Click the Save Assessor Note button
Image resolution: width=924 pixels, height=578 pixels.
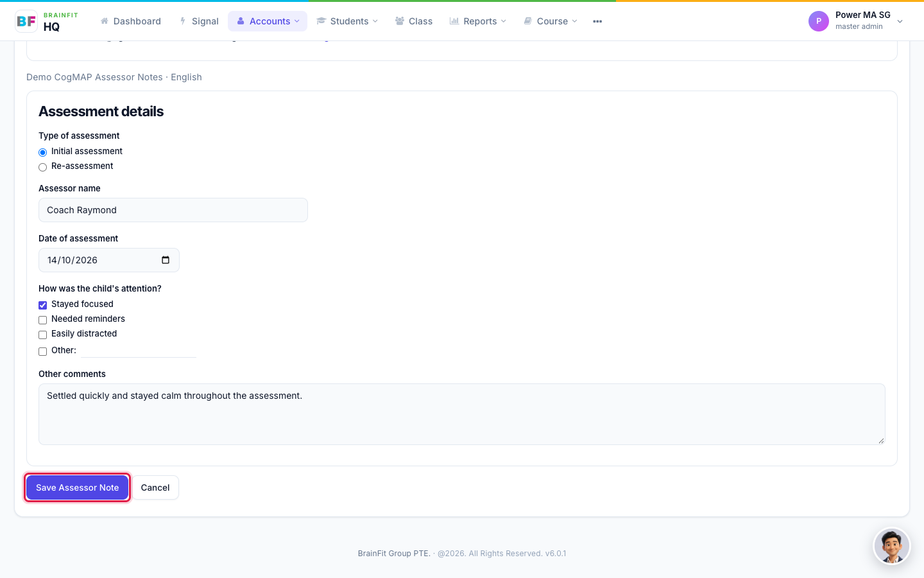pos(78,487)
